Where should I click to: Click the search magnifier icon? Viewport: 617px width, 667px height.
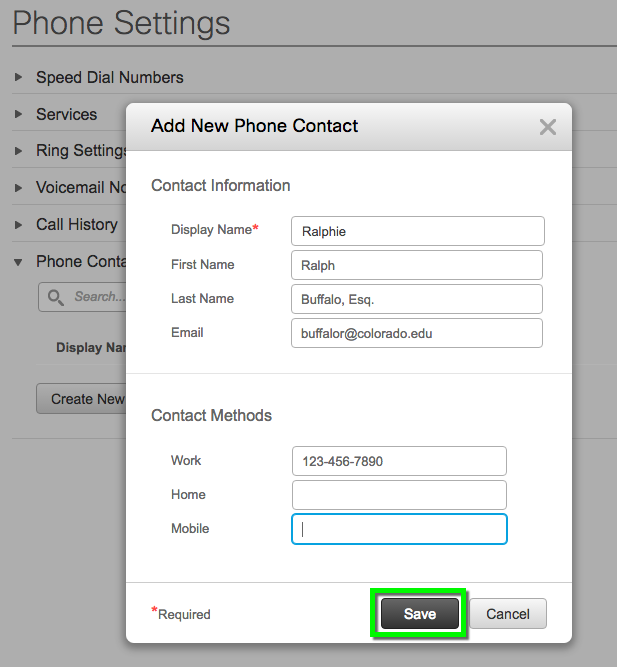pyautogui.click(x=55, y=297)
